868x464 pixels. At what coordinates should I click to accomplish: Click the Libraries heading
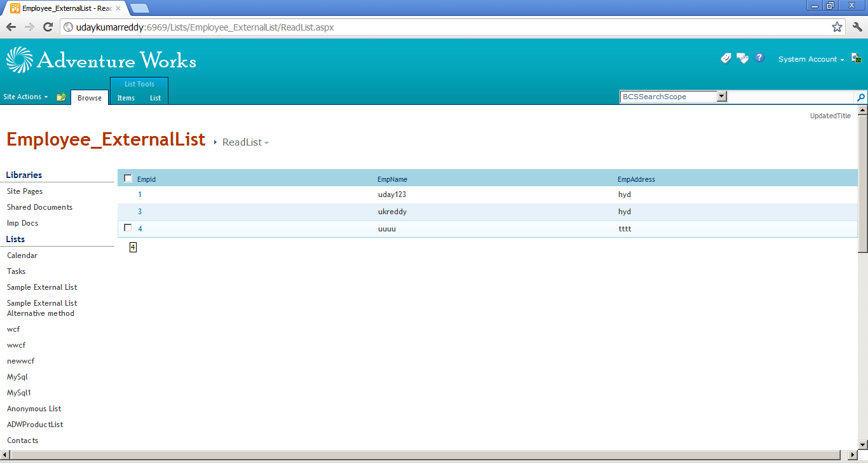24,175
